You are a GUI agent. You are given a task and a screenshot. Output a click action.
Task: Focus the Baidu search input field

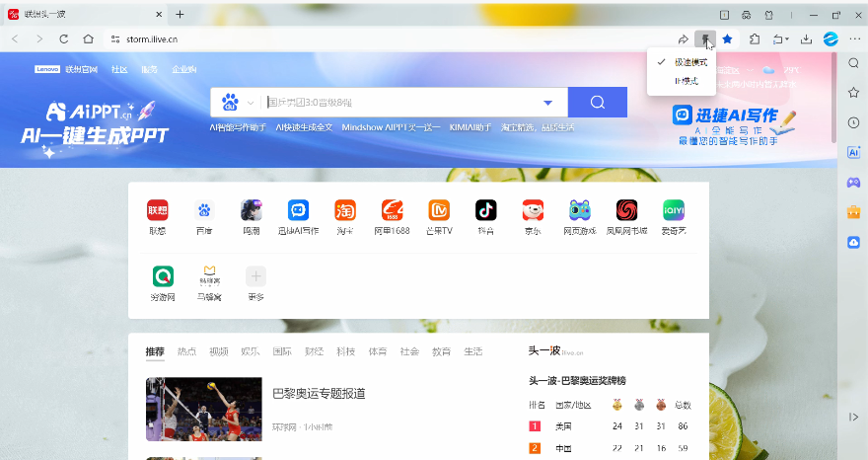(x=401, y=103)
